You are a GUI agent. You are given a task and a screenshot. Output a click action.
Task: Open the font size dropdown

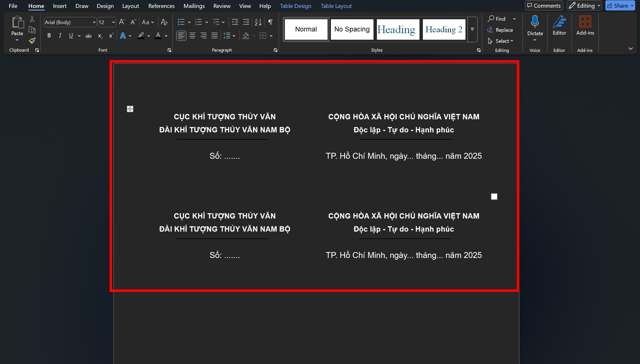click(113, 22)
